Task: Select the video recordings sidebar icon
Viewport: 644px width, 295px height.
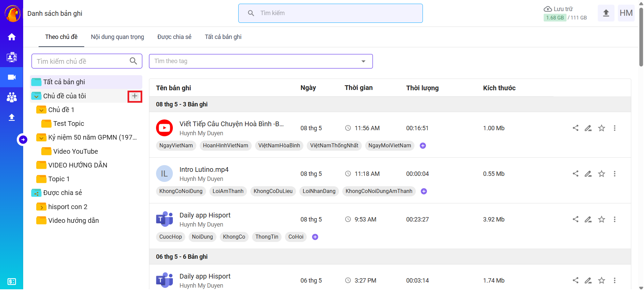Action: pos(12,77)
